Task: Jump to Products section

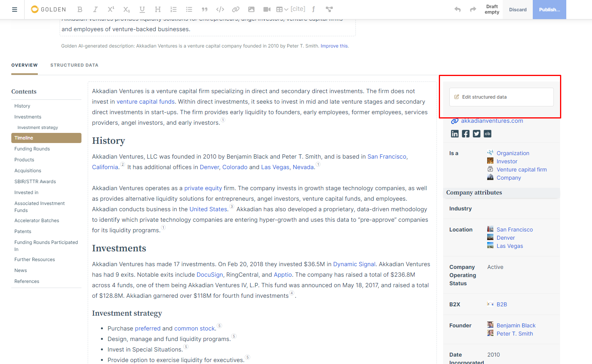Action: (24, 160)
